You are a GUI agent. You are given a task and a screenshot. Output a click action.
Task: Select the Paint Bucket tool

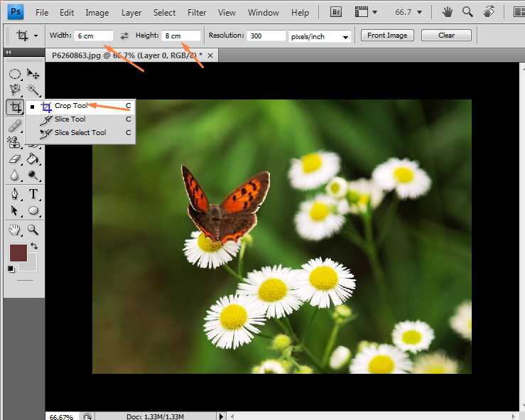pos(33,158)
